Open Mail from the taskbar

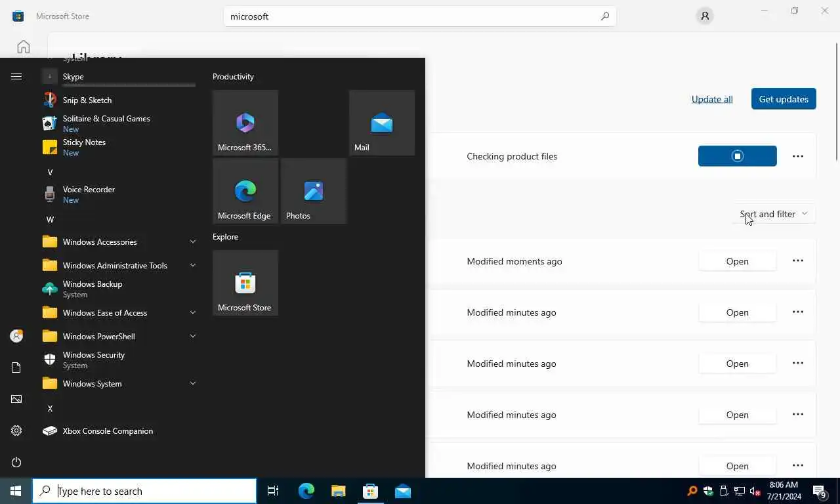click(403, 491)
